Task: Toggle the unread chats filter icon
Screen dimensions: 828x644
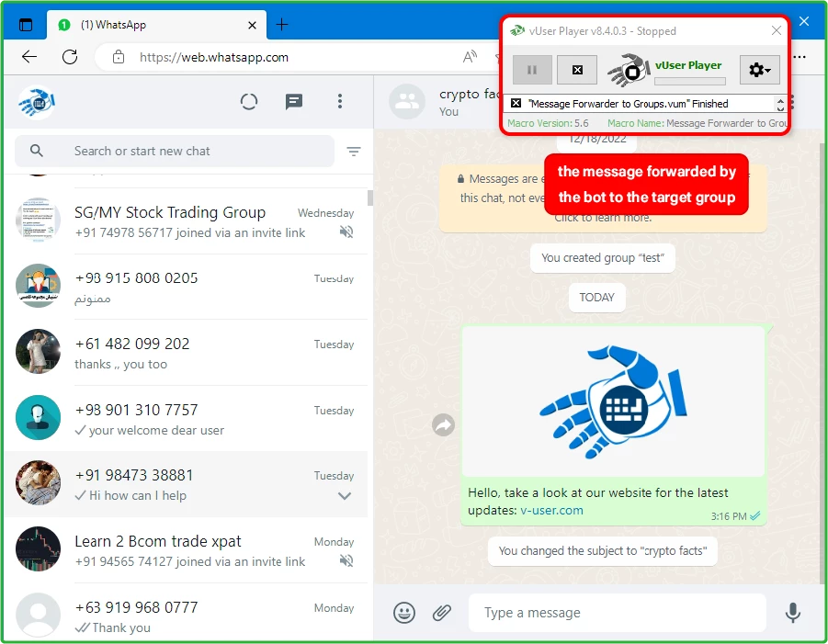Action: point(353,152)
